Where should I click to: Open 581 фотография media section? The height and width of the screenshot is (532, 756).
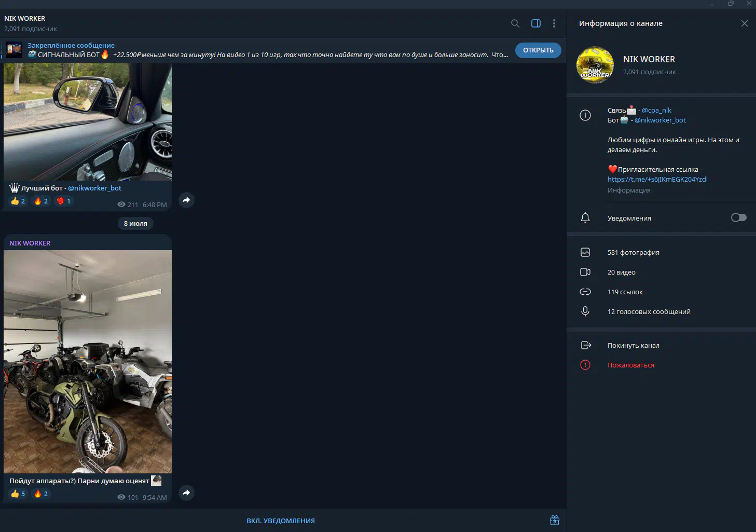[x=634, y=252]
